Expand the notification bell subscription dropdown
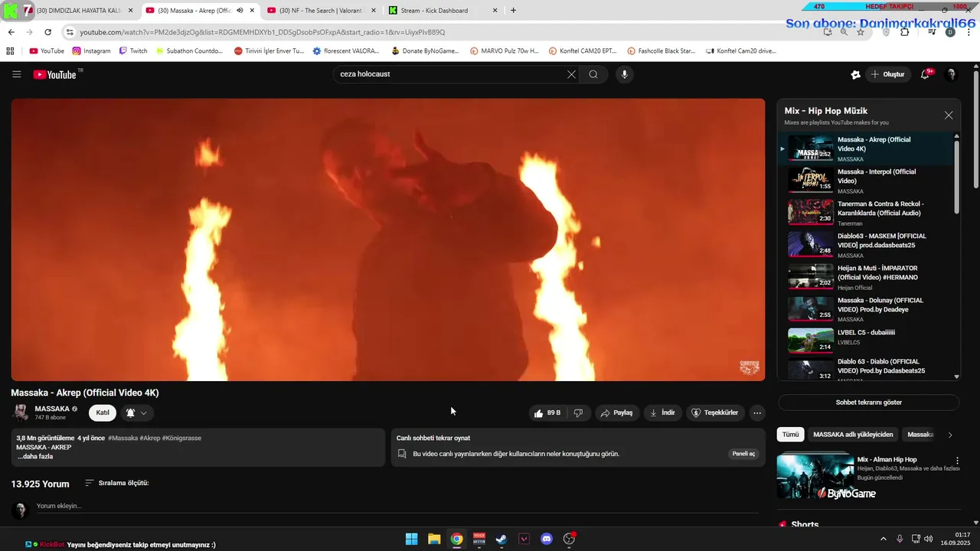Image resolution: width=980 pixels, height=551 pixels. pyautogui.click(x=137, y=412)
